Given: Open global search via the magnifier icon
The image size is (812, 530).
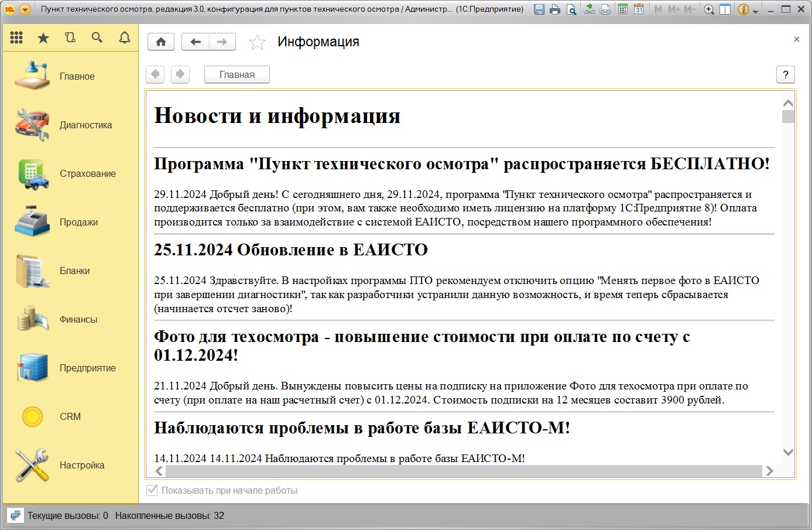Looking at the screenshot, I should [x=97, y=37].
